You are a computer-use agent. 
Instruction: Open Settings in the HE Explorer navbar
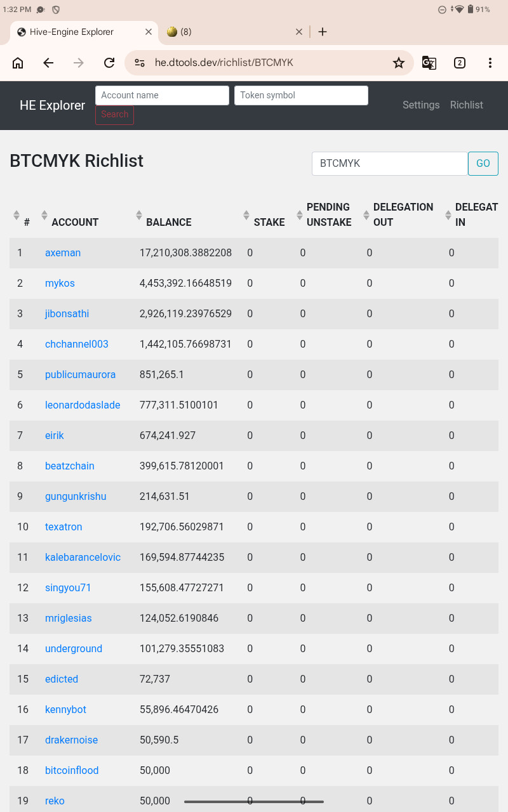(x=421, y=105)
